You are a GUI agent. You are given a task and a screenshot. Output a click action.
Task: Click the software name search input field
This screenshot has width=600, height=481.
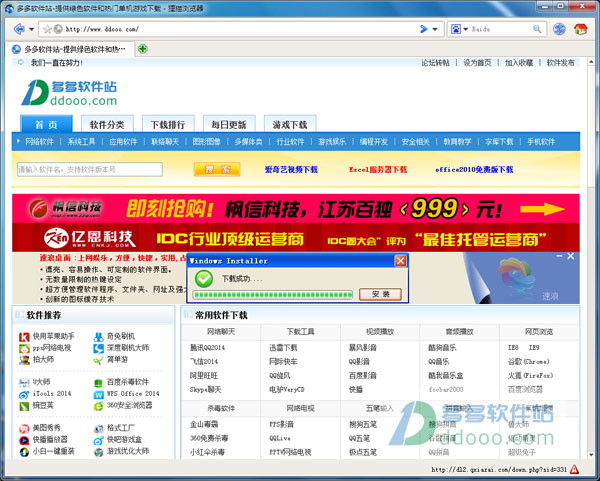(90, 169)
